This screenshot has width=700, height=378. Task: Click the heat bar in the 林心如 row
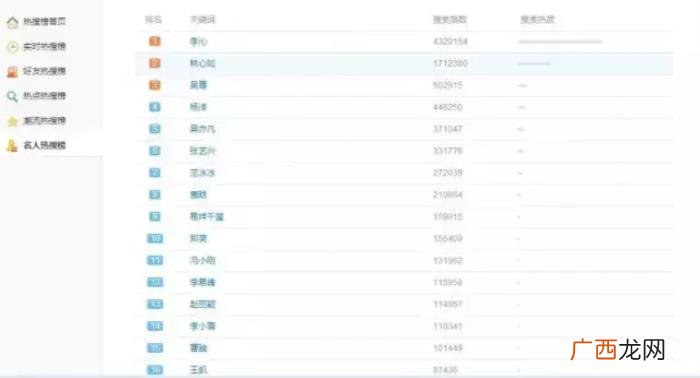pyautogui.click(x=534, y=63)
